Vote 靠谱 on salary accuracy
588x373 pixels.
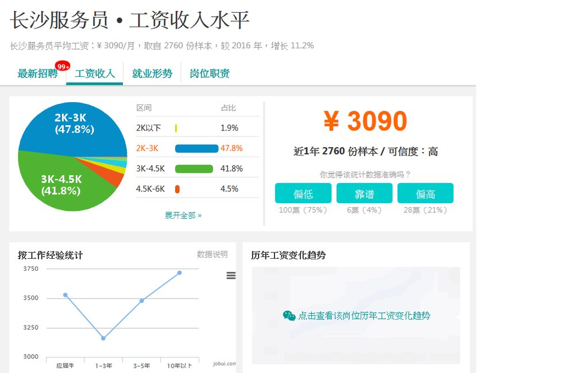click(x=364, y=193)
